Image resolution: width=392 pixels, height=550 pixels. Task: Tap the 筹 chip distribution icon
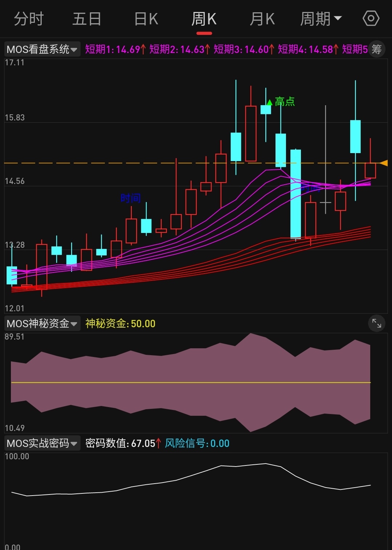click(377, 49)
